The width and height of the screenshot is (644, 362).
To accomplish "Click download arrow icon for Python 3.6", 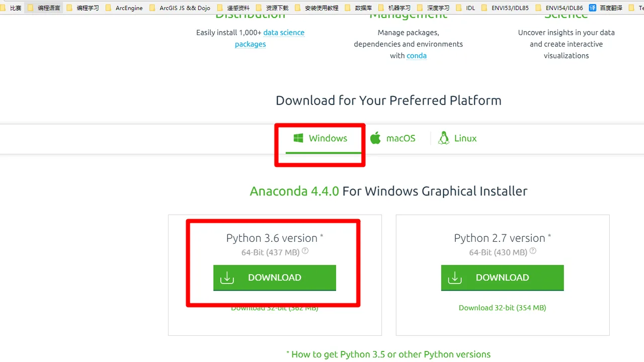I will (227, 278).
